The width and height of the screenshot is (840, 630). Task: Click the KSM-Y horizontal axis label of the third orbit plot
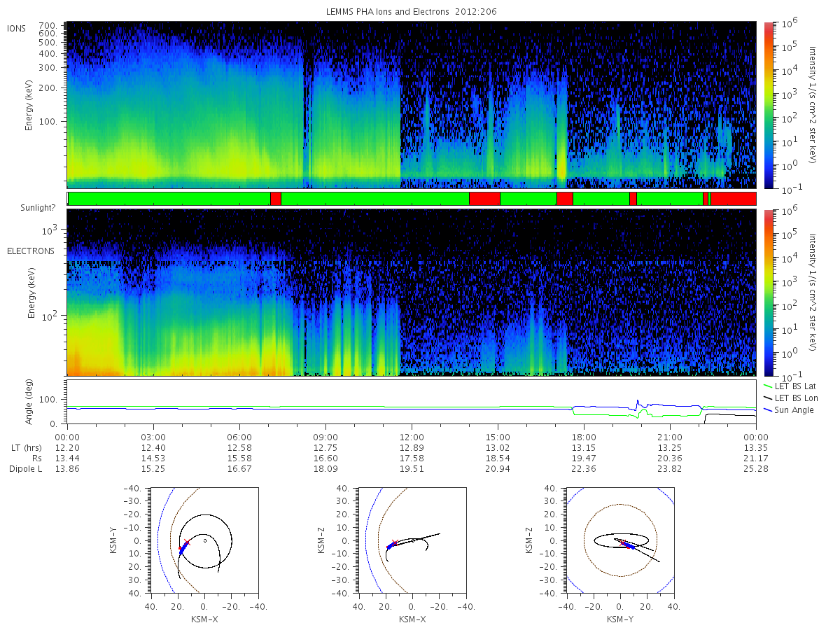619,619
